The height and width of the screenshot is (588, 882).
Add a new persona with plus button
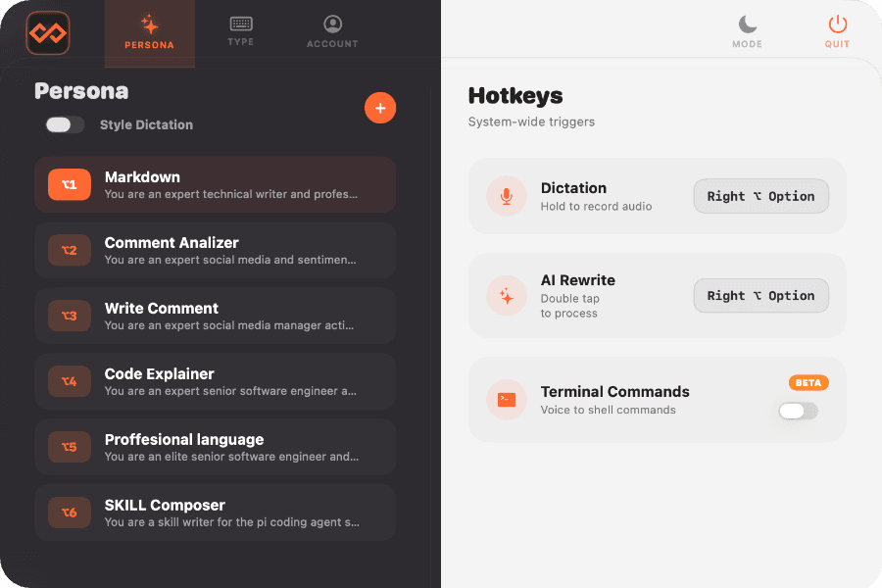(380, 108)
